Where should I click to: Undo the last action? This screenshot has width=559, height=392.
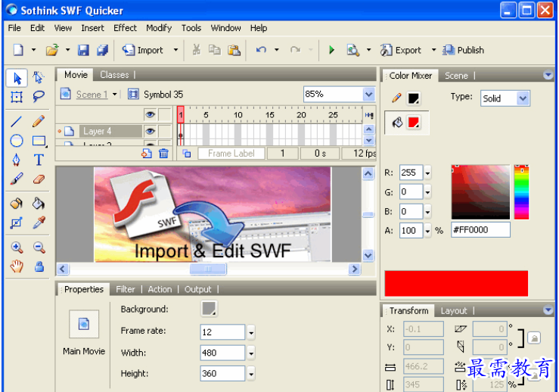pyautogui.click(x=261, y=50)
